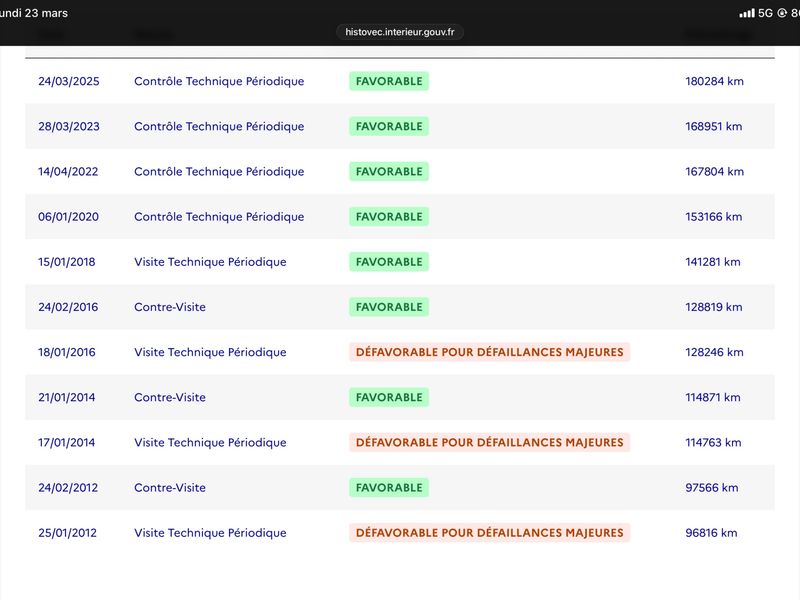Click DÉFAVORABLE badge for 18/01/2016 inspection
The width and height of the screenshot is (800, 600).
click(x=489, y=352)
